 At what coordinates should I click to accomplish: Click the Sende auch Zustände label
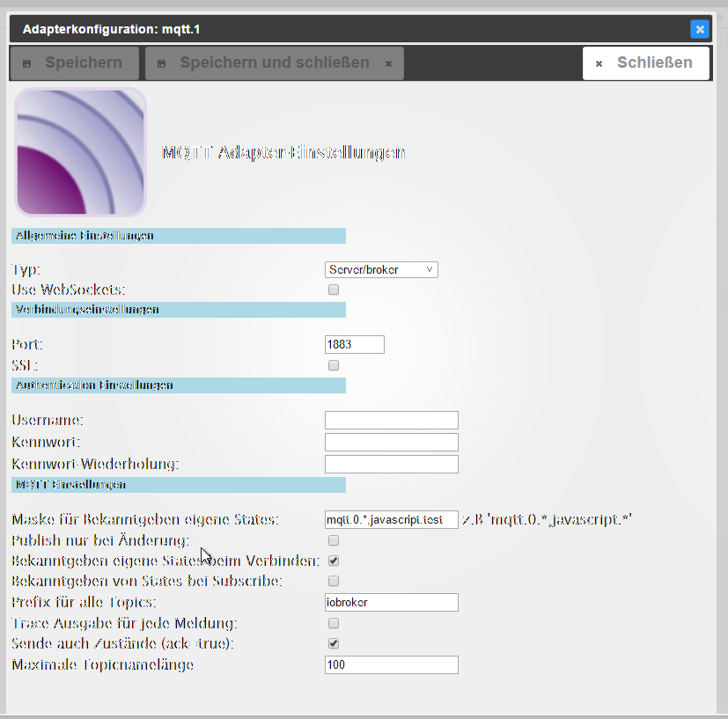[x=122, y=644]
